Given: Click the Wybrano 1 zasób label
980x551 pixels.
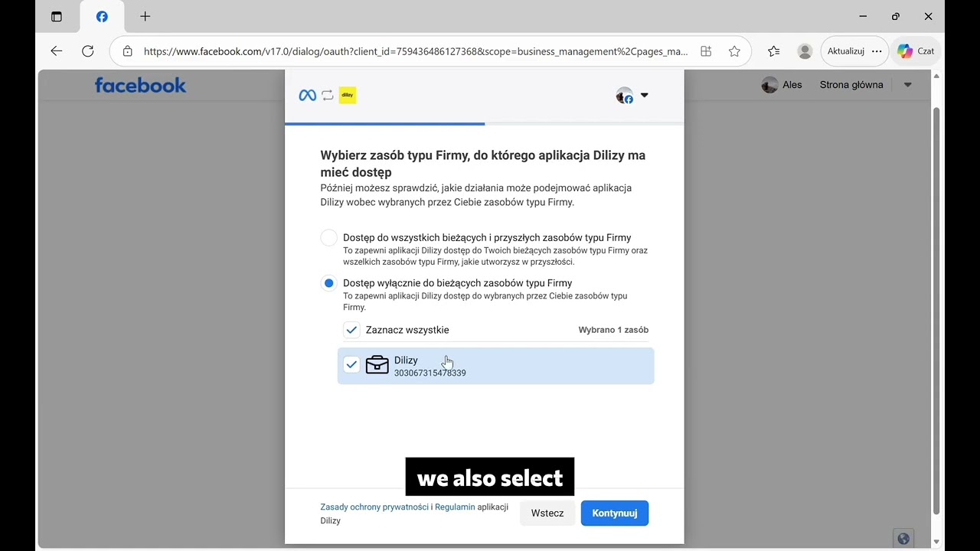Looking at the screenshot, I should coord(613,330).
